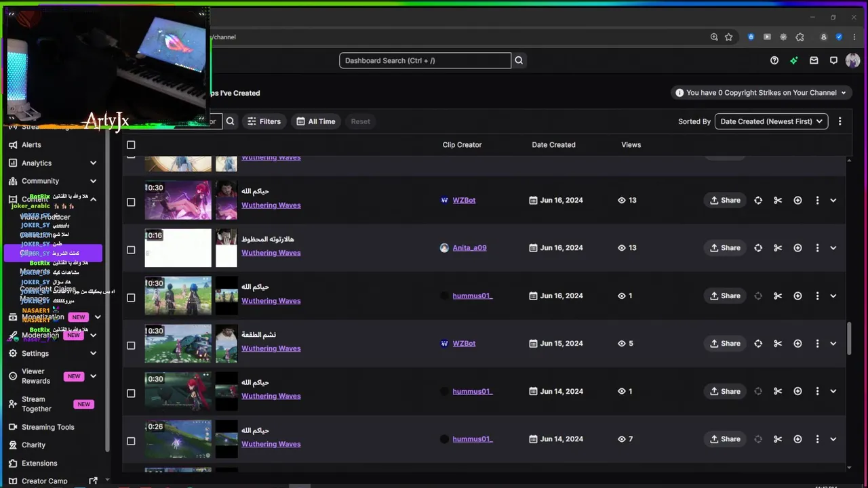The image size is (868, 488).
Task: Click the browser zoom magnifier icon
Action: pyautogui.click(x=714, y=37)
